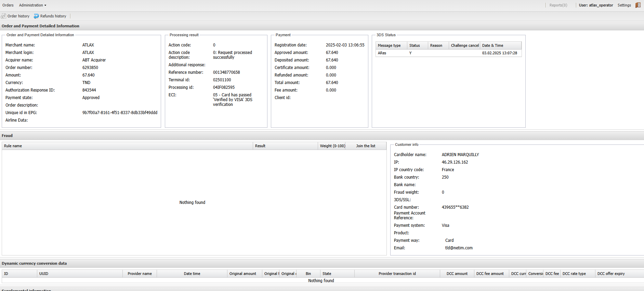Screen dimensions: 644x291
Task: Click the Reports(0) link
Action: coord(558,5)
